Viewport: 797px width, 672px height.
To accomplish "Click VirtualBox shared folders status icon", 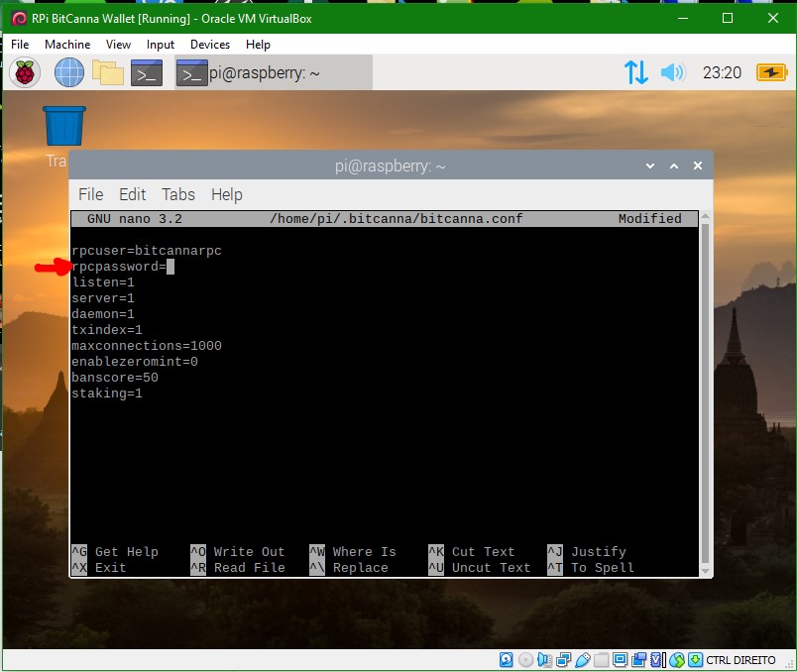I will pos(602,660).
